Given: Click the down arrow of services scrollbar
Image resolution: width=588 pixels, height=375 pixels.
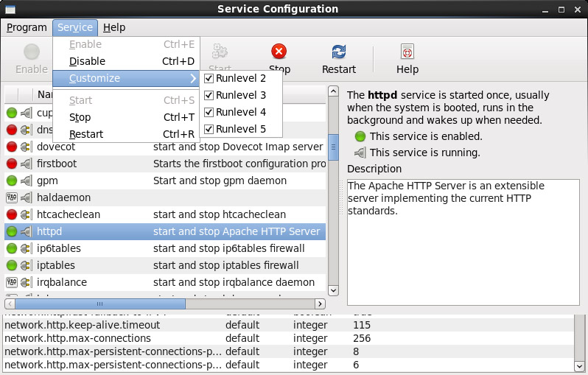Looking at the screenshot, I should [x=333, y=290].
